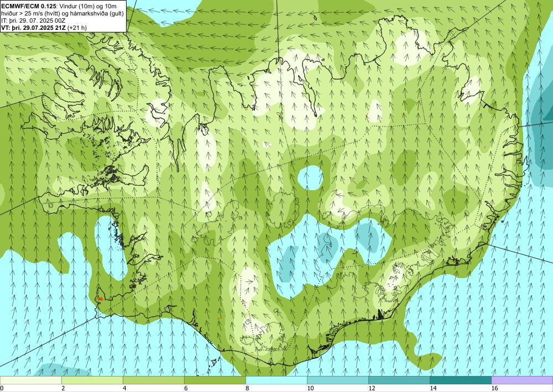Click the light green 2–4 legend color

pos(92,380)
